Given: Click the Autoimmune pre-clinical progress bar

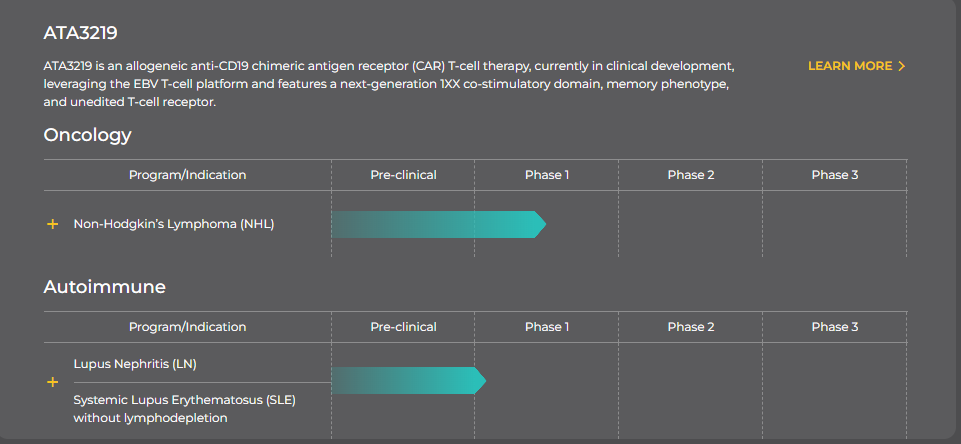Looking at the screenshot, I should coord(409,381).
